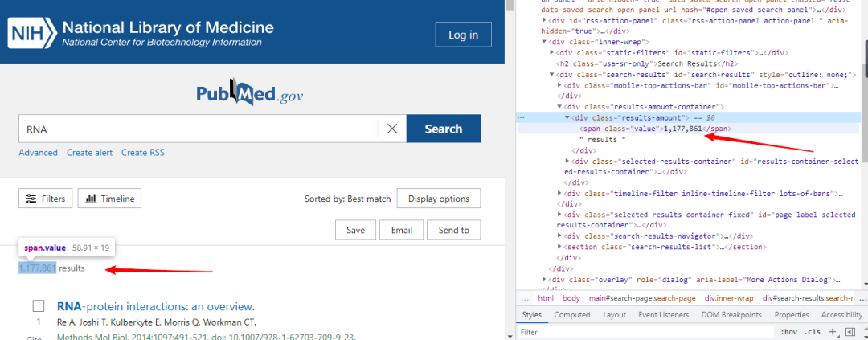Click the Save button
This screenshot has height=340, width=868.
[355, 230]
